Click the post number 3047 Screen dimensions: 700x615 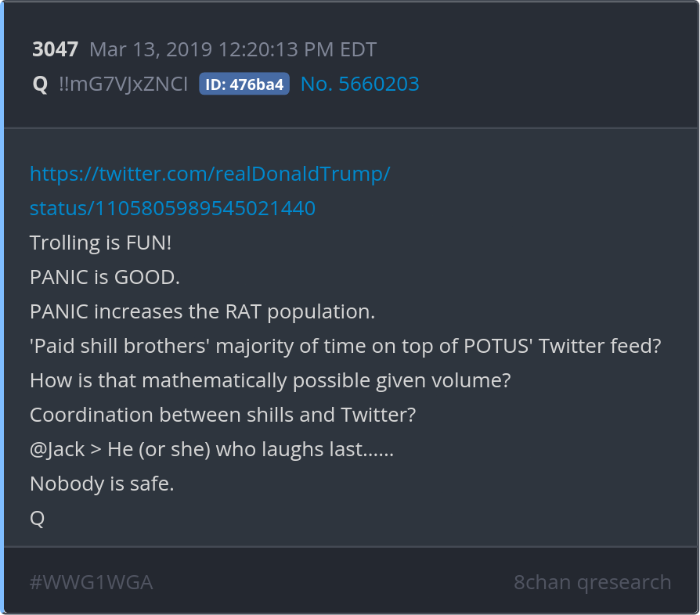point(55,50)
